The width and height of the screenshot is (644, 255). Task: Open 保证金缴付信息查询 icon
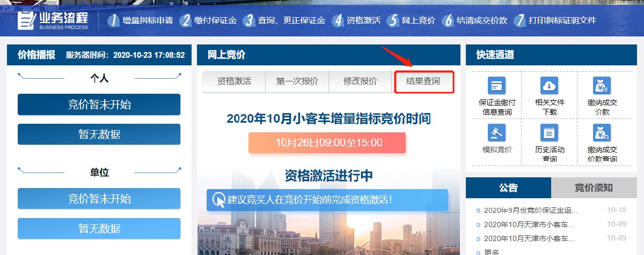click(x=496, y=86)
